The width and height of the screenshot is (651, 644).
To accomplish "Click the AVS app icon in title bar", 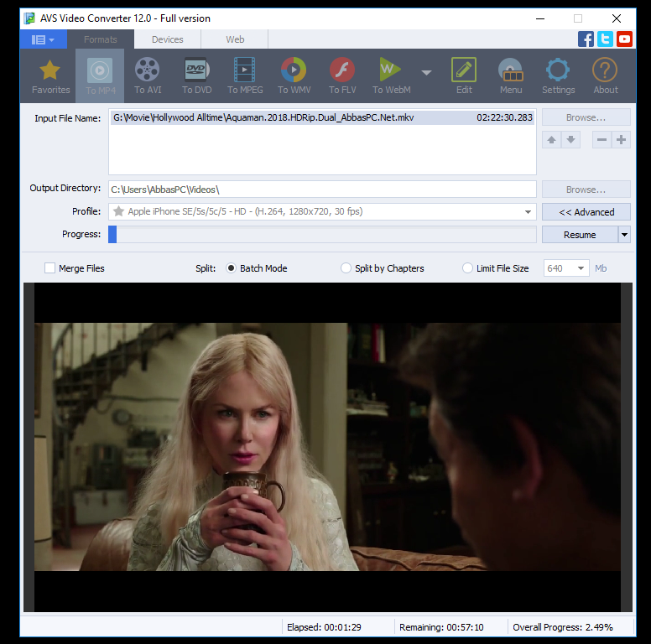I will click(x=29, y=18).
